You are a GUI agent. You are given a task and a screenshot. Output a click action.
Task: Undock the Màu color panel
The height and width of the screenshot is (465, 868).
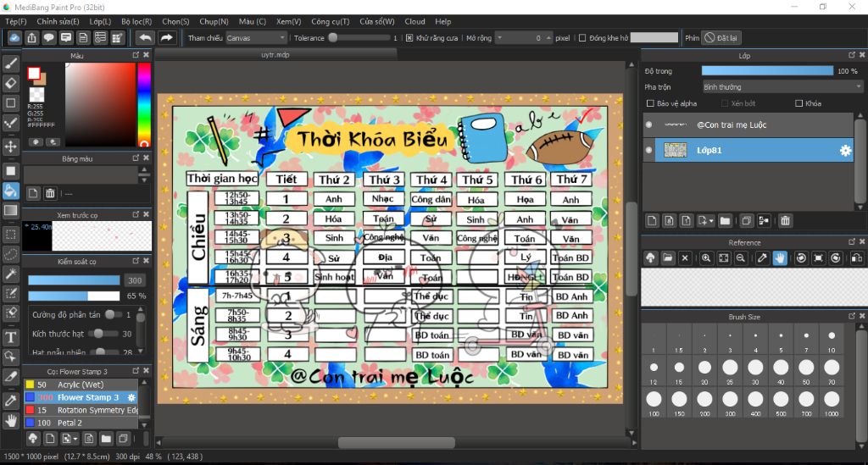(x=136, y=55)
